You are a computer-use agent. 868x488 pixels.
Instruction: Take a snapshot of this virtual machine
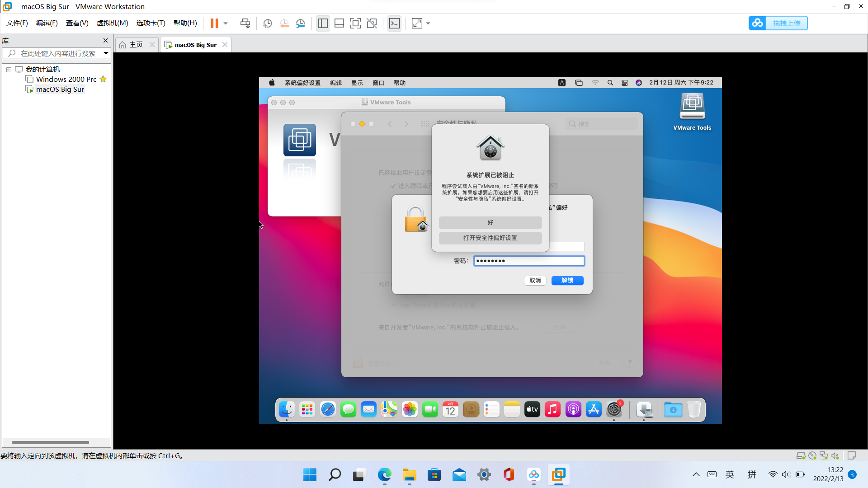click(x=267, y=23)
